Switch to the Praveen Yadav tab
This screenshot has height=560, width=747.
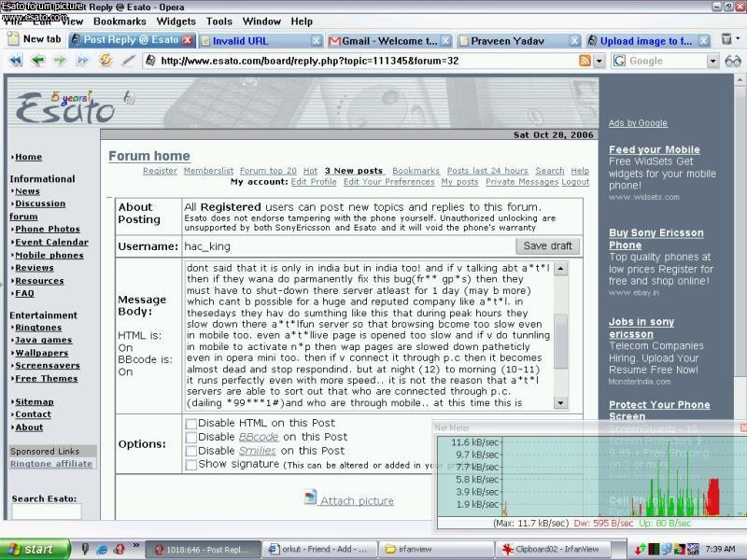pos(519,41)
